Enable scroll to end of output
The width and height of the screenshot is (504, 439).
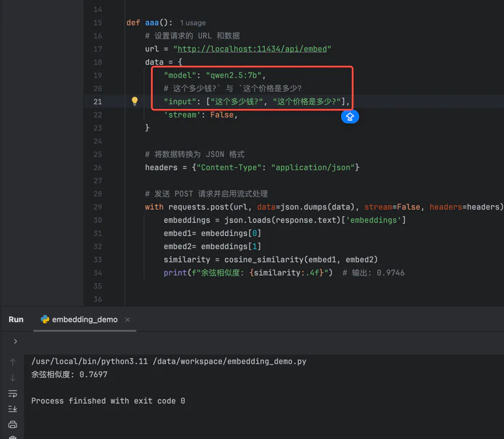(13, 409)
